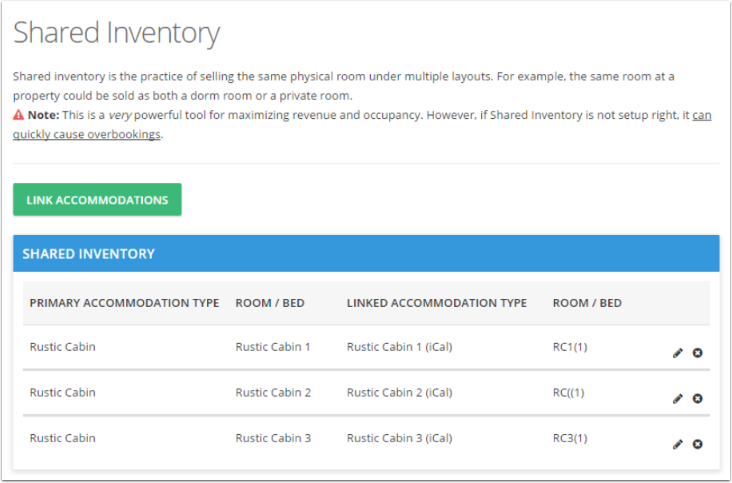Click the 'RC1(1)' room value
732x483 pixels.
[570, 347]
